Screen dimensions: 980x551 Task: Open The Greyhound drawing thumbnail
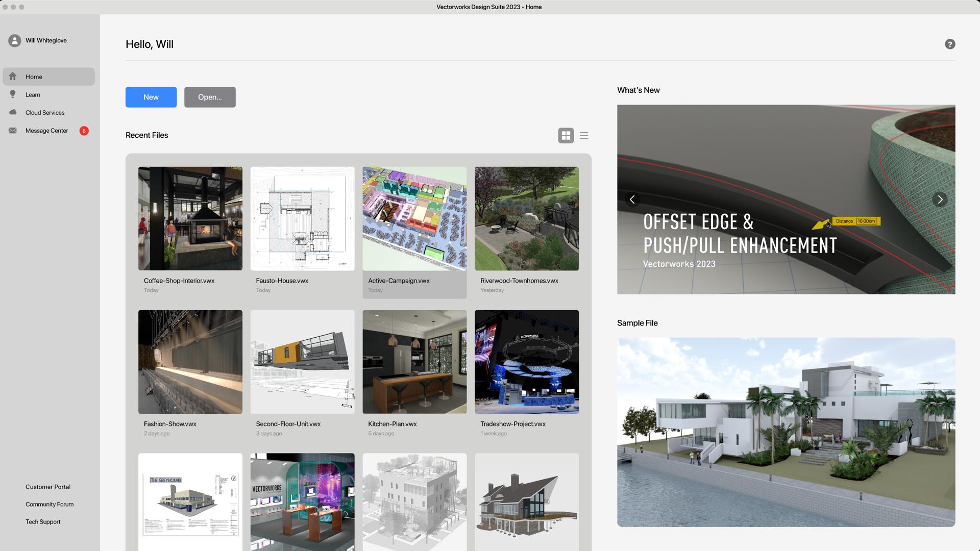[x=190, y=502]
